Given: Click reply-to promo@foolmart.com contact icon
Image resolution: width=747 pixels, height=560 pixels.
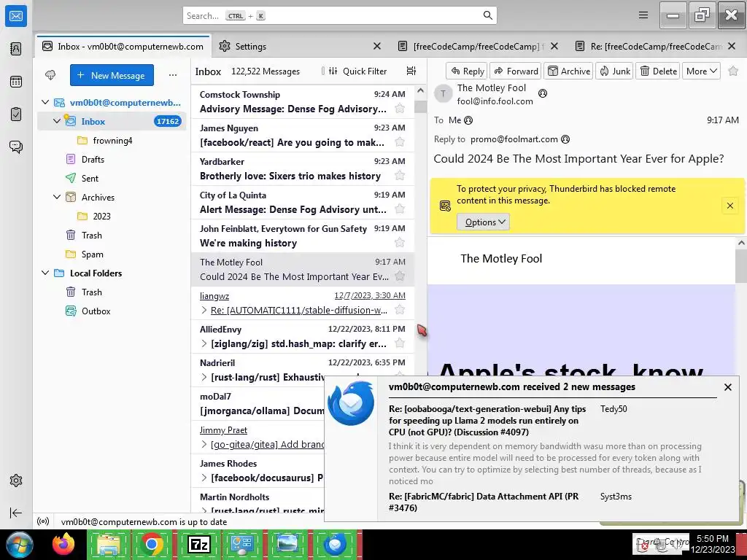Looking at the screenshot, I should pyautogui.click(x=565, y=139).
